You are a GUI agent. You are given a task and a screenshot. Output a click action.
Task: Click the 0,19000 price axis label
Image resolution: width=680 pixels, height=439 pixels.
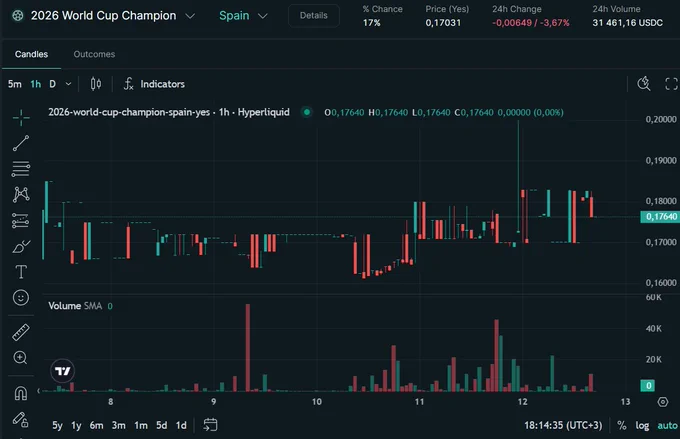click(x=660, y=161)
